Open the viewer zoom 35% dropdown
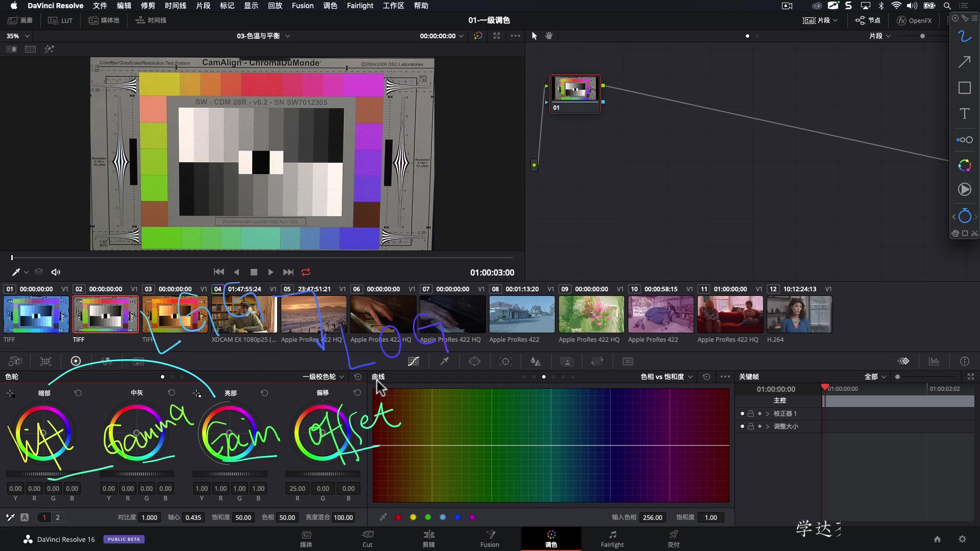The height and width of the screenshot is (551, 980). tap(17, 36)
